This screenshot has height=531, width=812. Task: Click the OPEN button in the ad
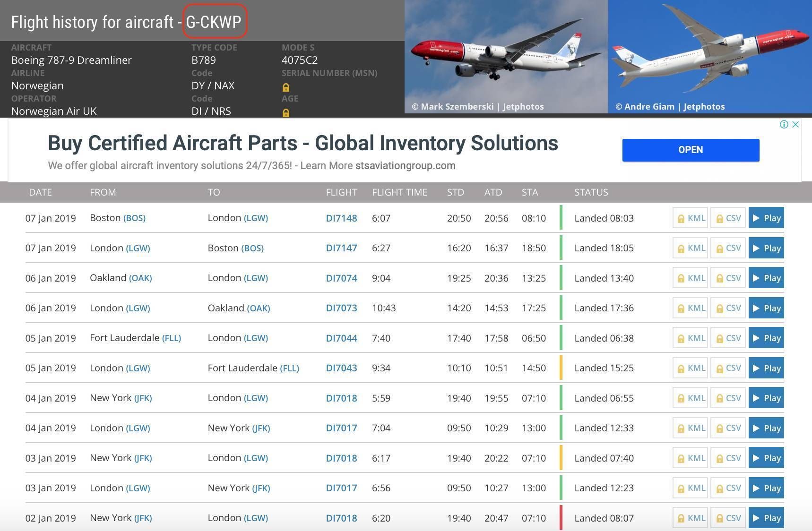click(691, 150)
